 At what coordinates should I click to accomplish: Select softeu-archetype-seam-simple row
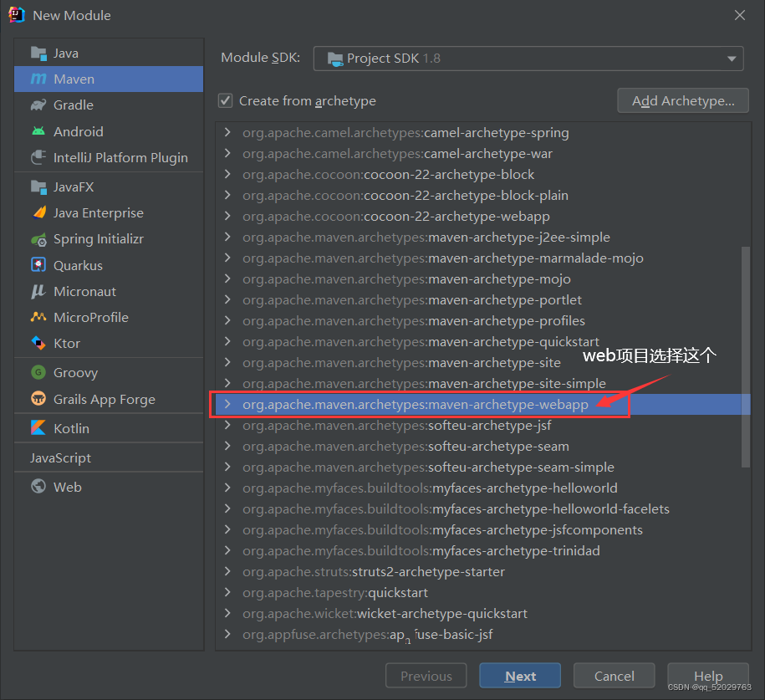pyautogui.click(x=483, y=468)
